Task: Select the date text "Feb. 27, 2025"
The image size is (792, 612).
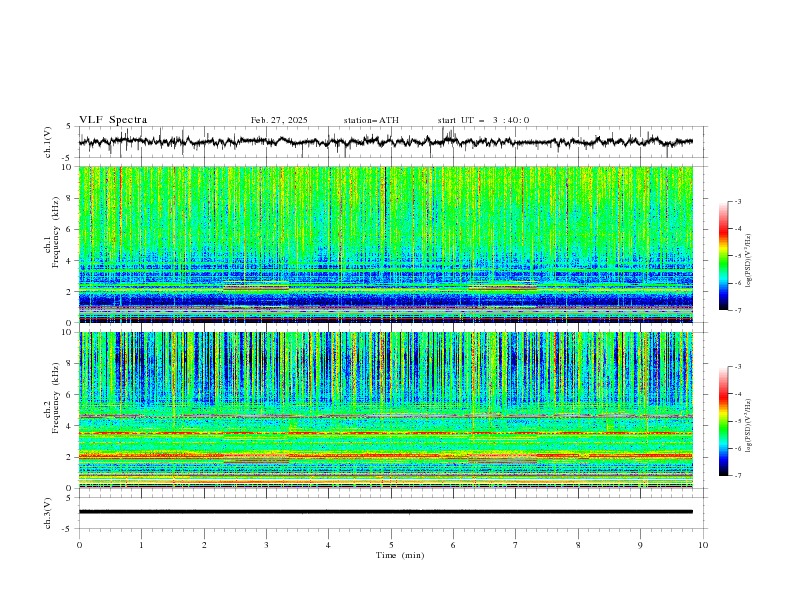Action: (279, 120)
